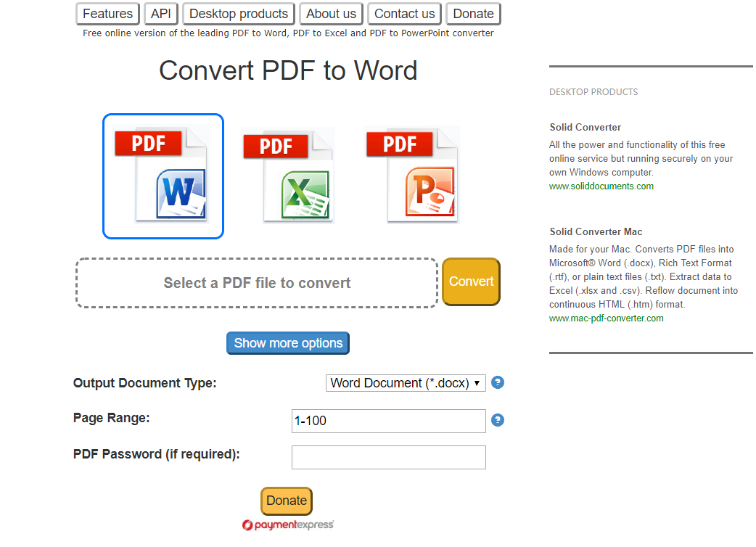Click the Payment Express logo
The image size is (756, 547).
click(x=288, y=525)
